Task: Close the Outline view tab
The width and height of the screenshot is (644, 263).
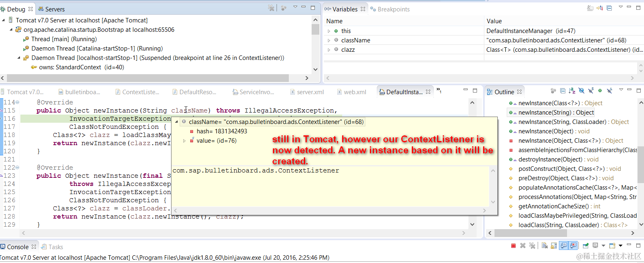Action: 519,92
